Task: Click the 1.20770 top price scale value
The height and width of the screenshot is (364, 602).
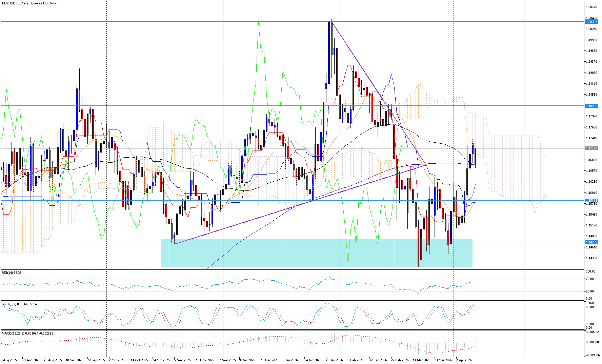Action: tap(591, 7)
